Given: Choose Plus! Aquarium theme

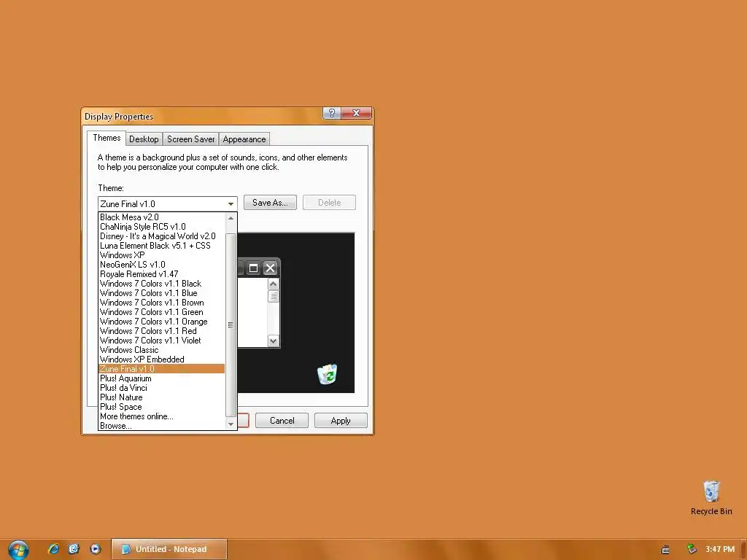Looking at the screenshot, I should tap(161, 378).
